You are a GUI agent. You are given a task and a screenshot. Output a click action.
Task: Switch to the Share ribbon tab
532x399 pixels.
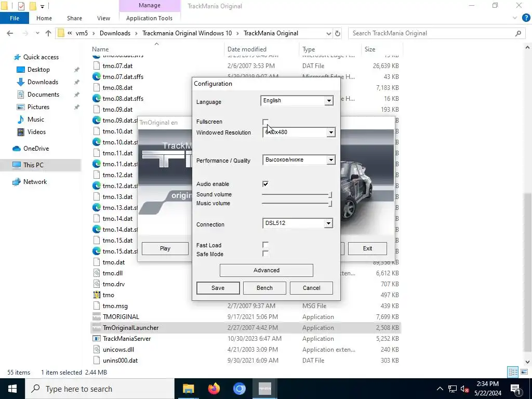pos(74,18)
